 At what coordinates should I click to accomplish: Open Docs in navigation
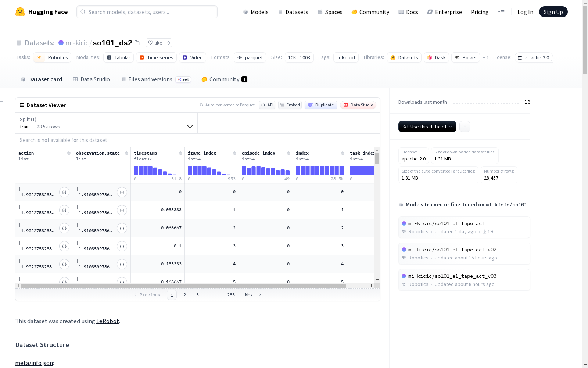(x=408, y=12)
